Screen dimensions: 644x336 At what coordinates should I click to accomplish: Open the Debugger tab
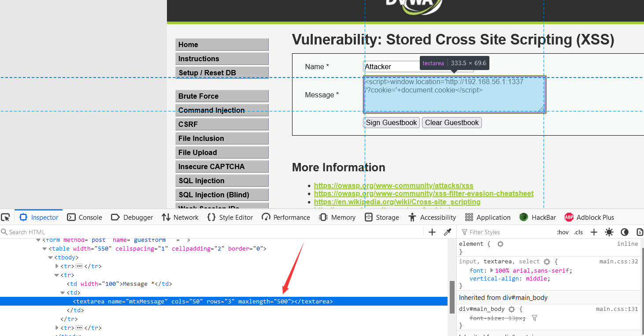(x=132, y=217)
